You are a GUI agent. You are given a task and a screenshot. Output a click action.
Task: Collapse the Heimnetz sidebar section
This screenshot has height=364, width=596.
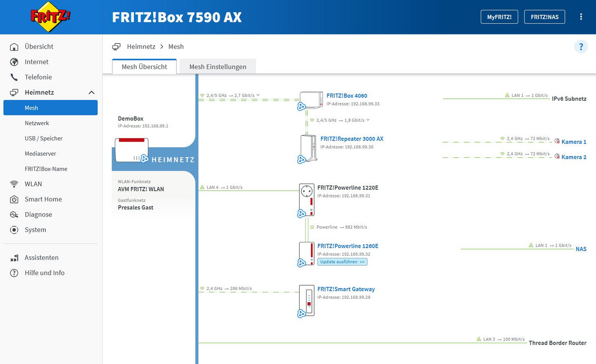91,92
